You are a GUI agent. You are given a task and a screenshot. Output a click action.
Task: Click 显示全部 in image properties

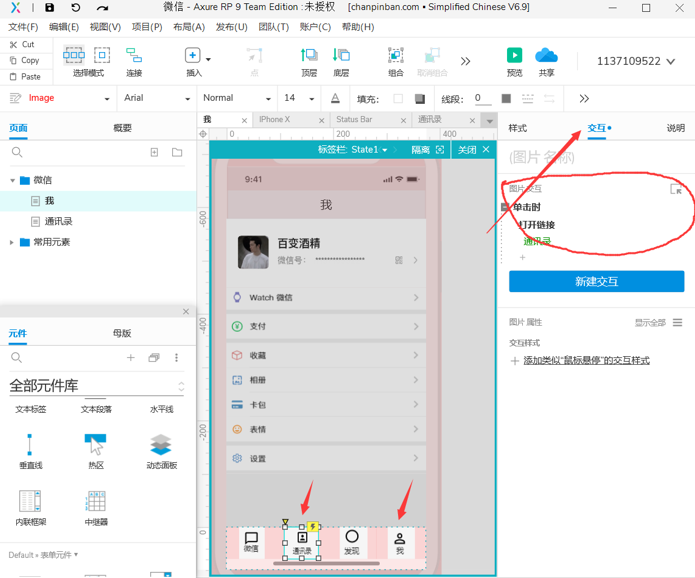[650, 323]
